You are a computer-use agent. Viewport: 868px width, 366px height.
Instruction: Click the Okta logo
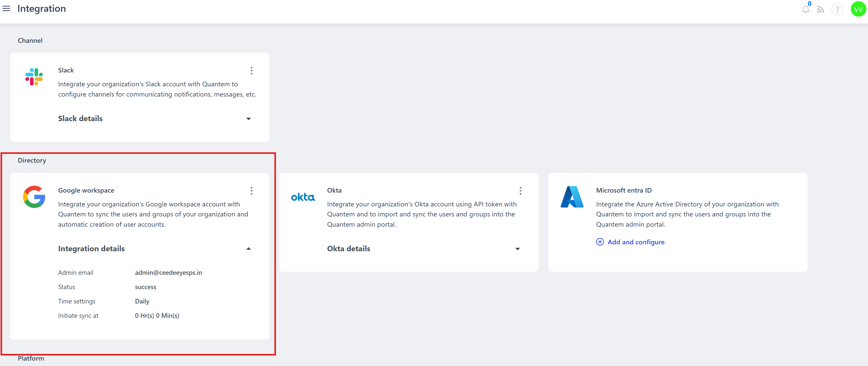pos(303,197)
